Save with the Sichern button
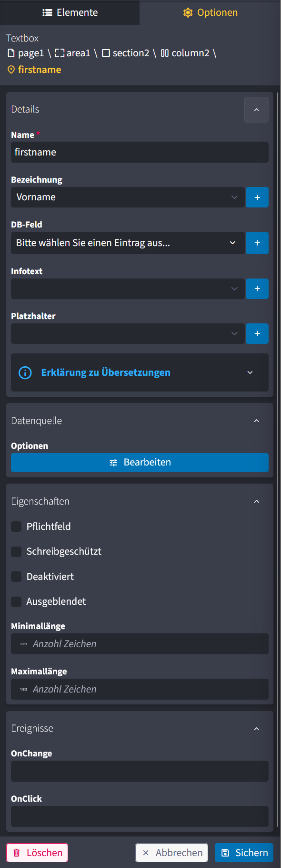 [244, 853]
